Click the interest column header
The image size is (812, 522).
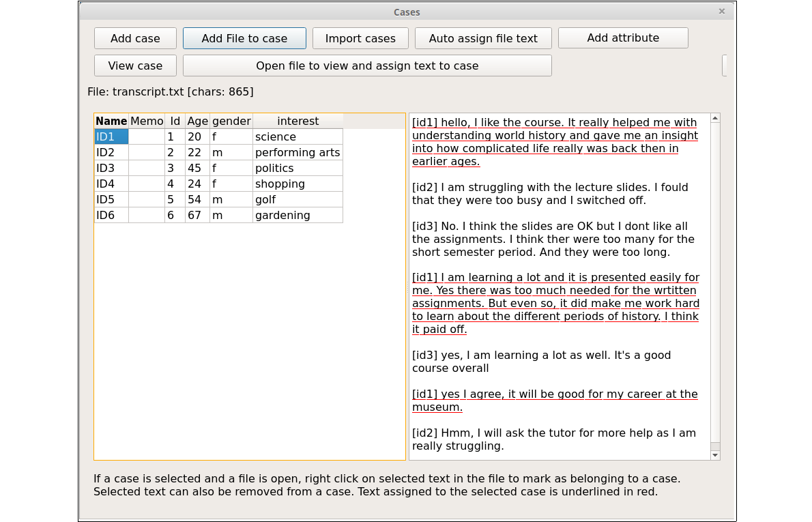(x=298, y=121)
